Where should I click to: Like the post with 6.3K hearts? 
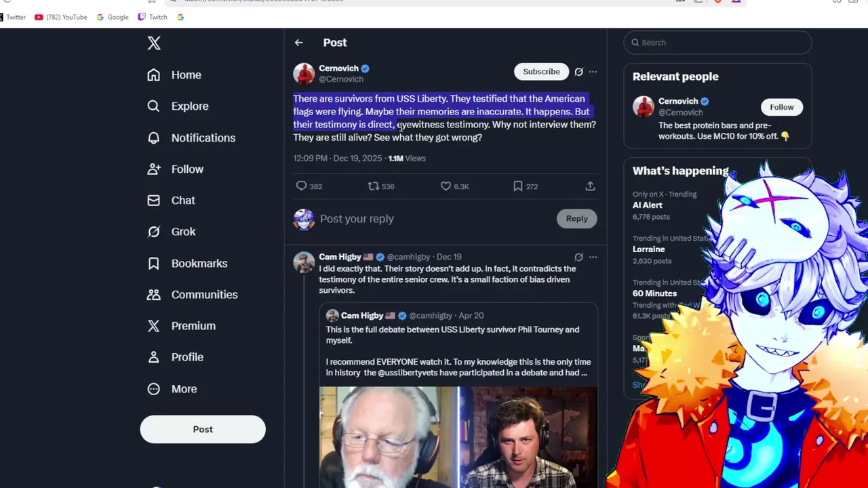(x=446, y=186)
